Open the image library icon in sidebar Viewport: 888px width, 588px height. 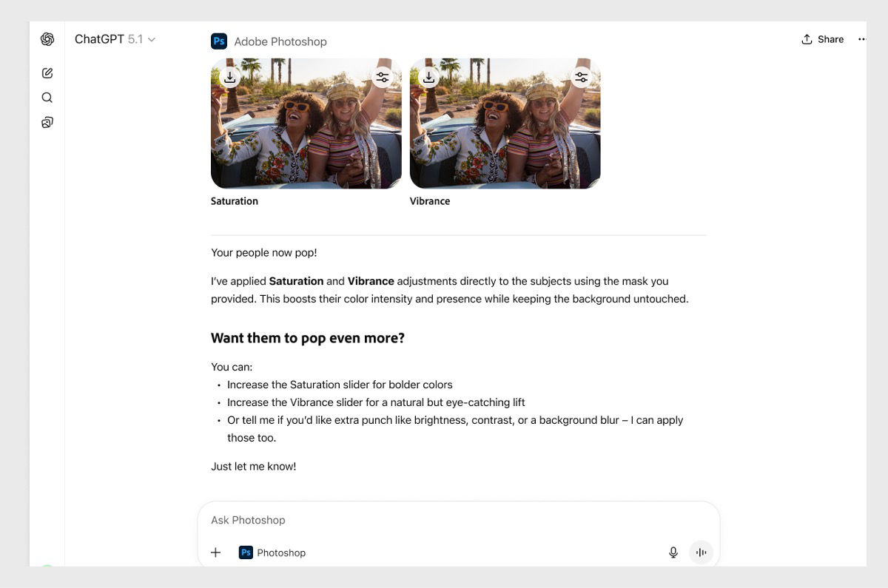47,121
